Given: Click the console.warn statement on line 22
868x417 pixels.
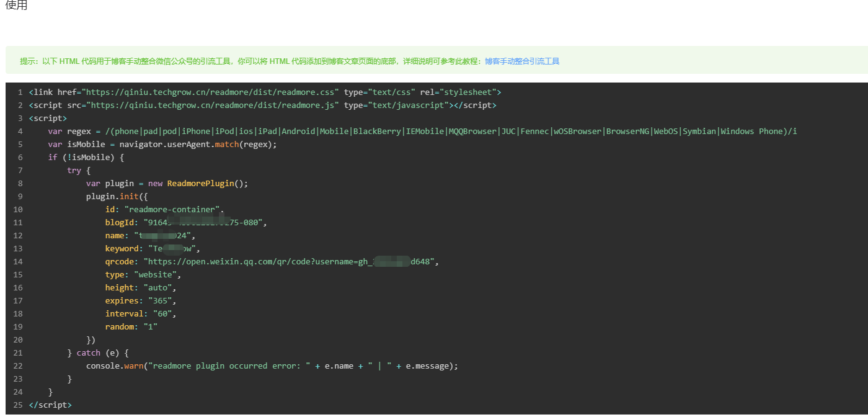Looking at the screenshot, I should (272, 366).
